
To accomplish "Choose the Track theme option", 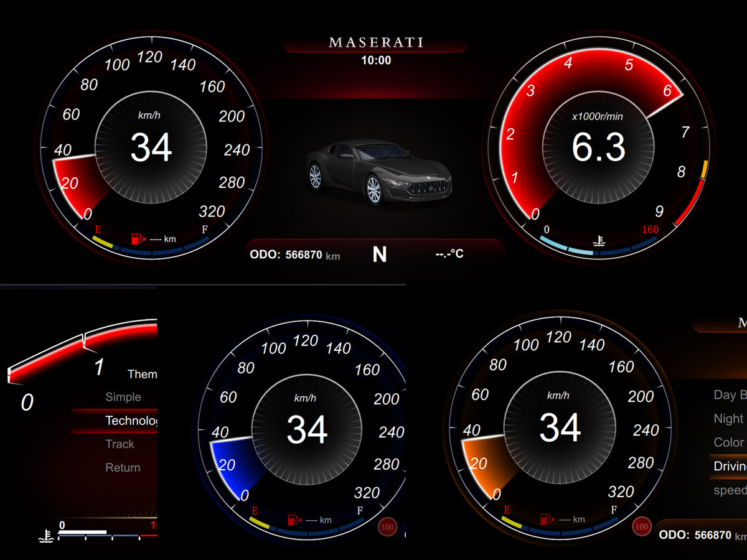I will (120, 444).
